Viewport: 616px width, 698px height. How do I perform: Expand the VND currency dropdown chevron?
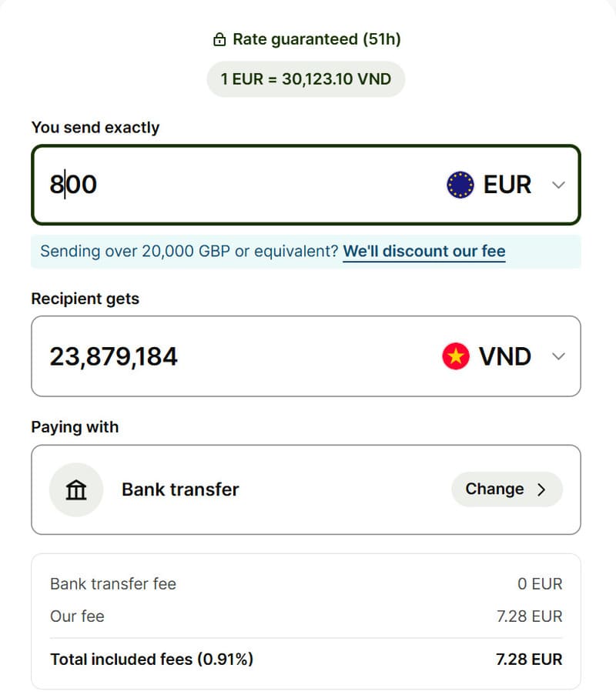559,356
